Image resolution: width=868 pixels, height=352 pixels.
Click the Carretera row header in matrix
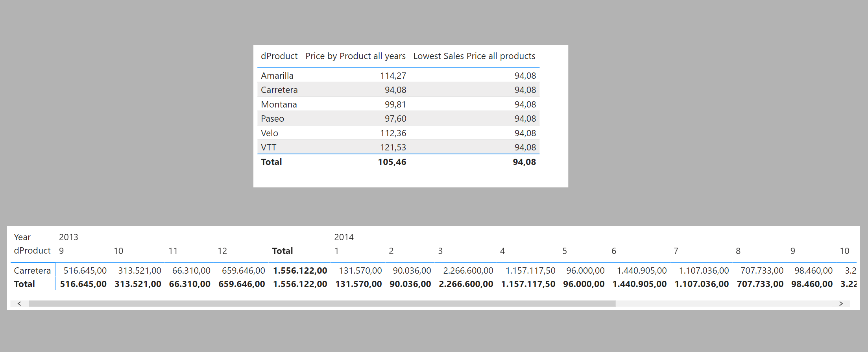[32, 270]
